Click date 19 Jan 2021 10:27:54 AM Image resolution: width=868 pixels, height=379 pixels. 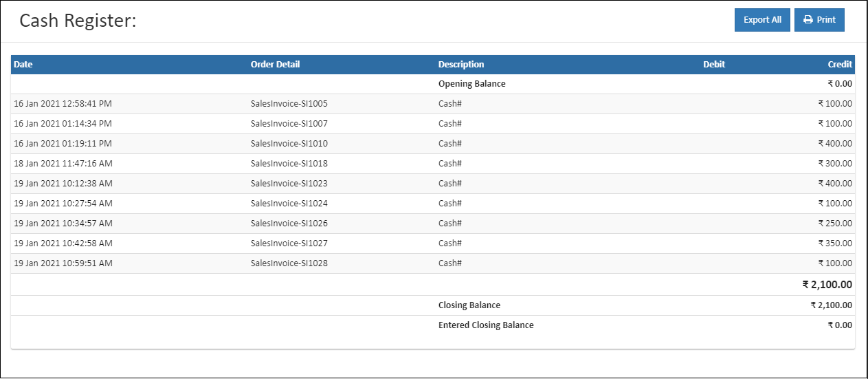pos(63,204)
